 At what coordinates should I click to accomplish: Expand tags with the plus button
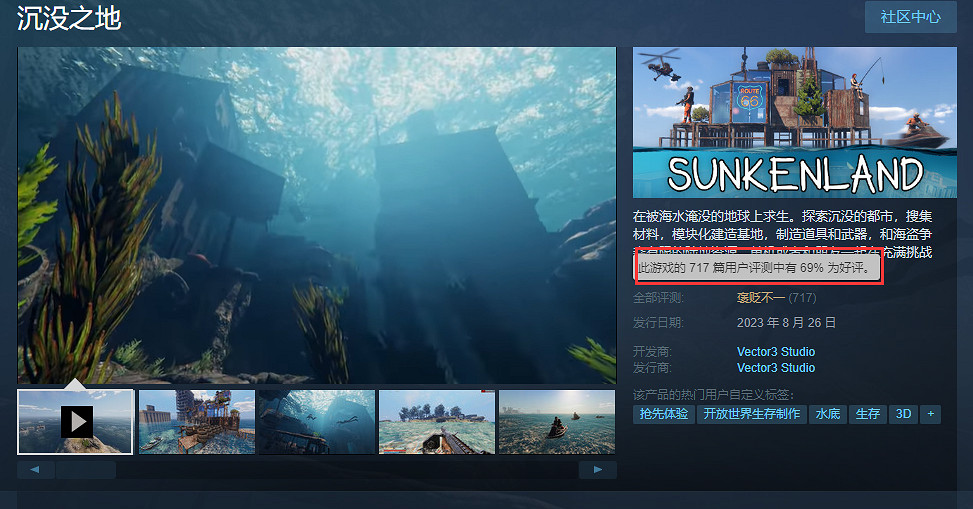[x=931, y=414]
